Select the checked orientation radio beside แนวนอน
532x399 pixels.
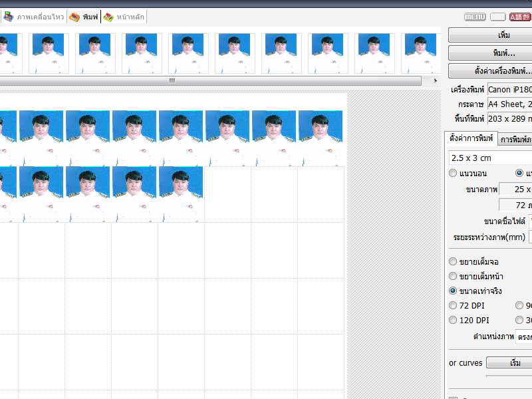click(519, 173)
